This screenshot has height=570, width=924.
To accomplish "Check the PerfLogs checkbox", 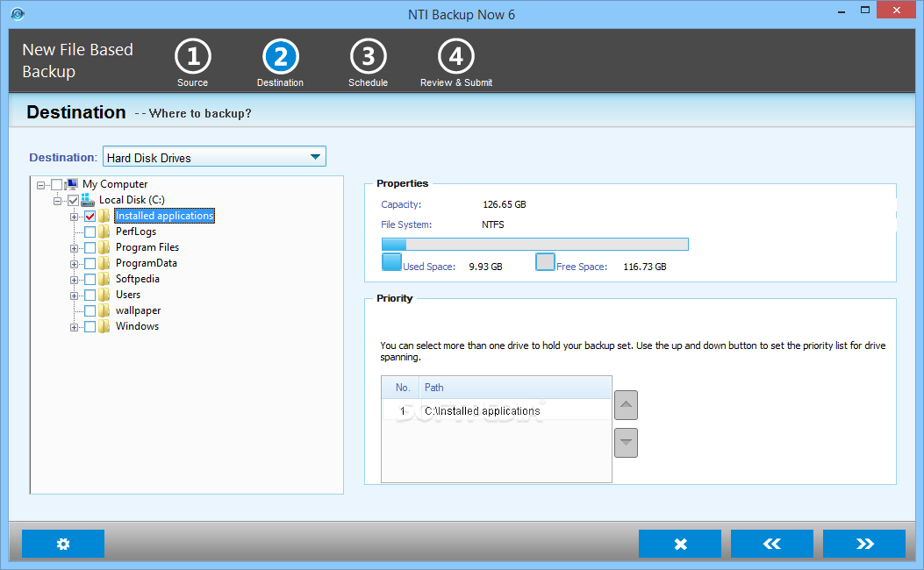I will pyautogui.click(x=90, y=232).
